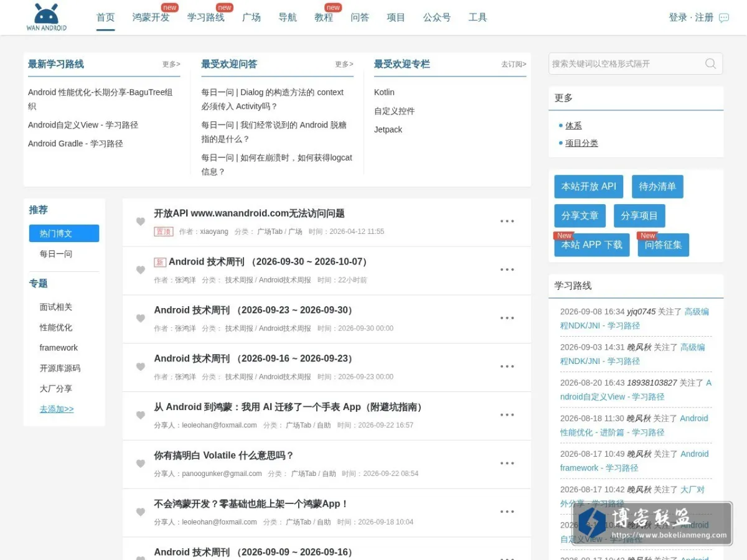747x560 pixels.
Task: Open Kotlin column
Action: point(384,92)
